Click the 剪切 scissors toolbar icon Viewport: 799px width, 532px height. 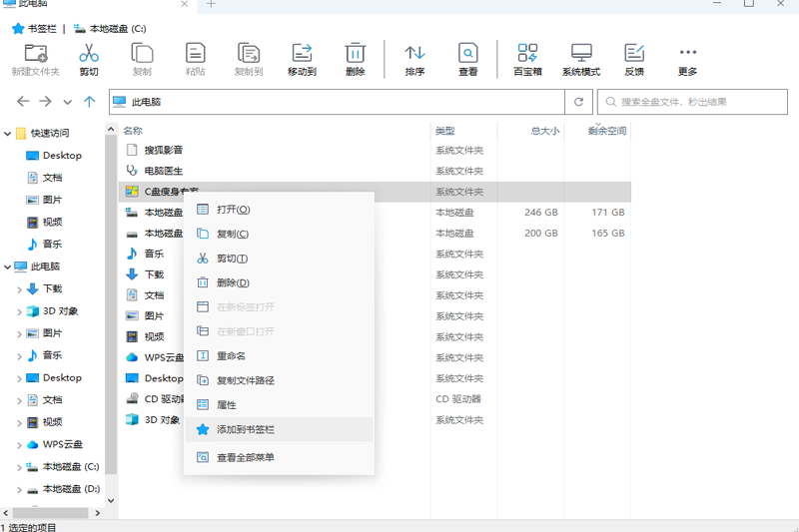pyautogui.click(x=89, y=54)
